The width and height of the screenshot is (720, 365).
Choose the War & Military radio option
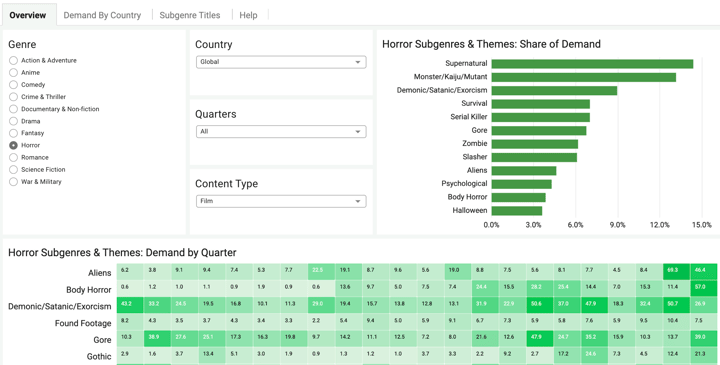(13, 182)
